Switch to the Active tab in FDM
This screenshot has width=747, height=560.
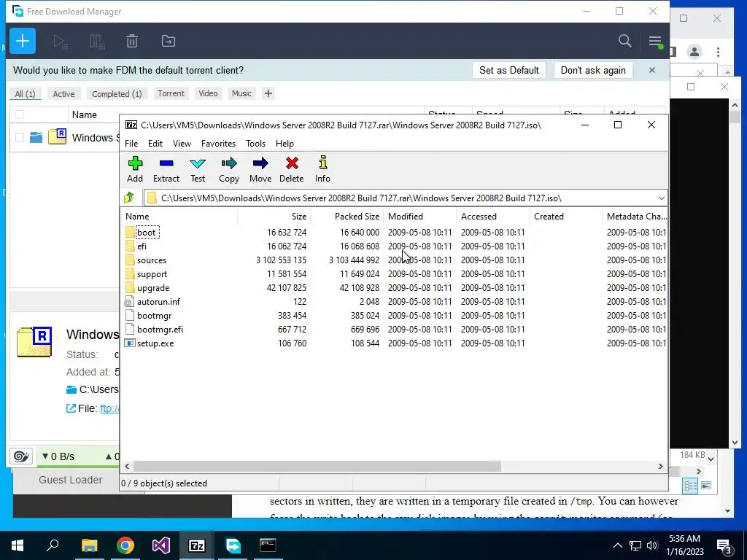pos(63,94)
